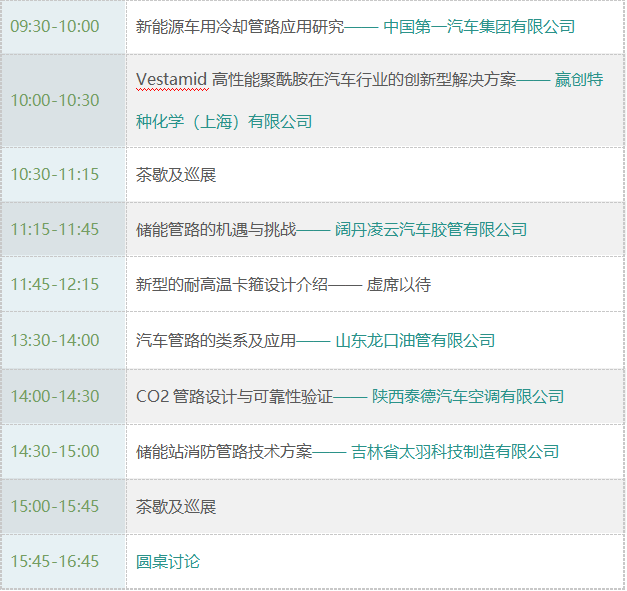Click the text 储能站消防管路技术方案
627x591 pixels.
click(x=224, y=452)
